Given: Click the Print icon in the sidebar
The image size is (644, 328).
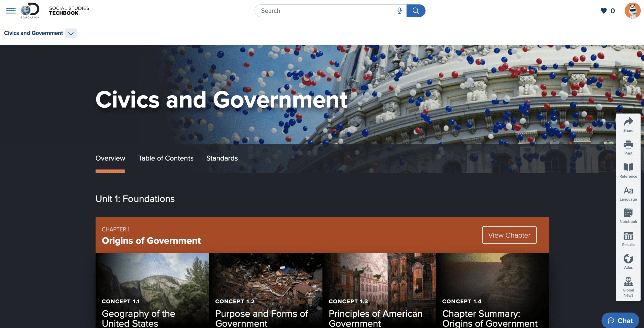Looking at the screenshot, I should click(x=628, y=147).
